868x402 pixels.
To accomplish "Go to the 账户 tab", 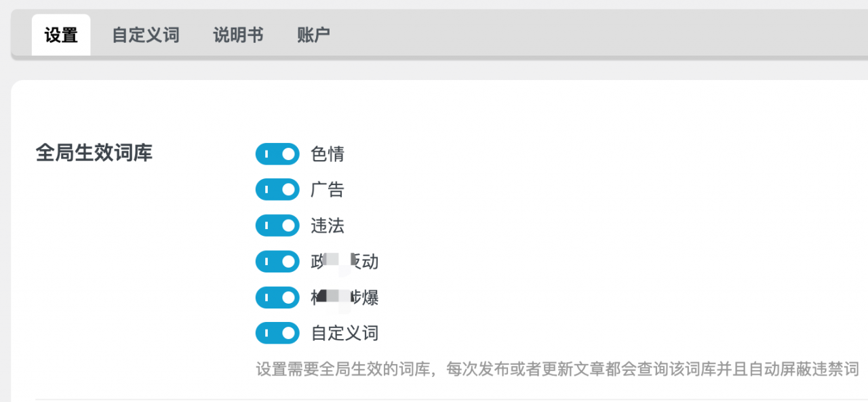I will tap(313, 35).
